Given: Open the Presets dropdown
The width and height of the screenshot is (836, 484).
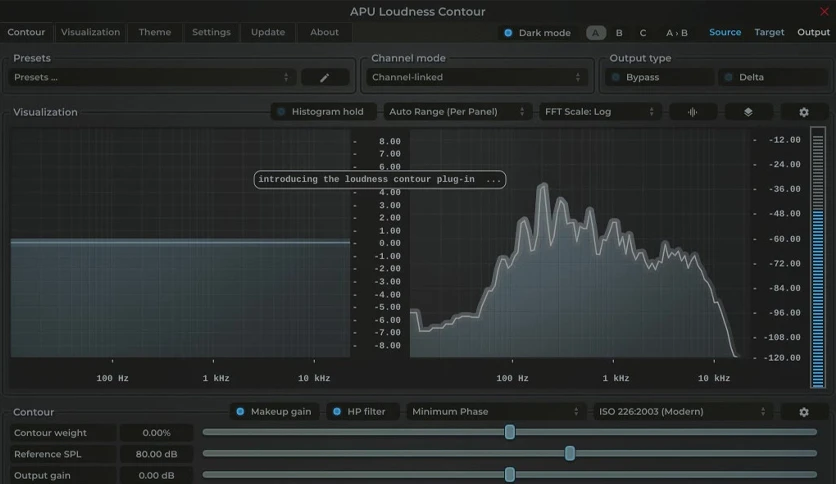Looking at the screenshot, I should [152, 77].
